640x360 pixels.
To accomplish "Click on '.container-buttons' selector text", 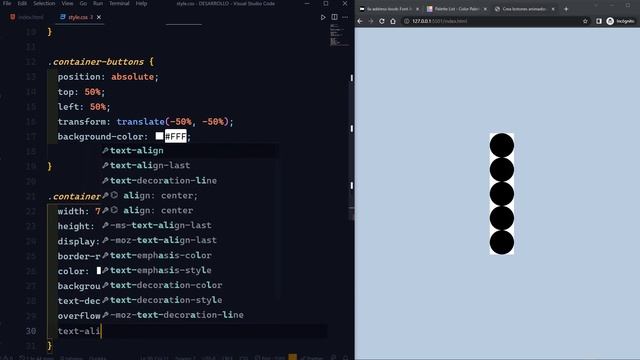I will click(96, 62).
